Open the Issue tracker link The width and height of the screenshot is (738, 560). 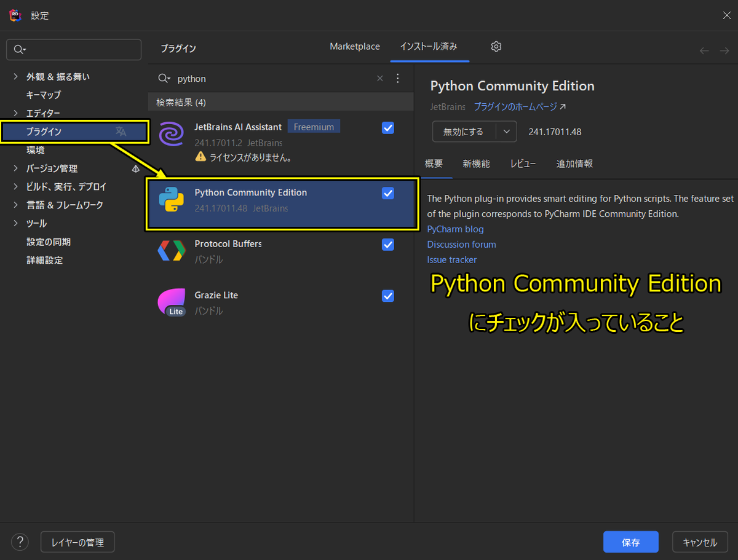point(452,260)
